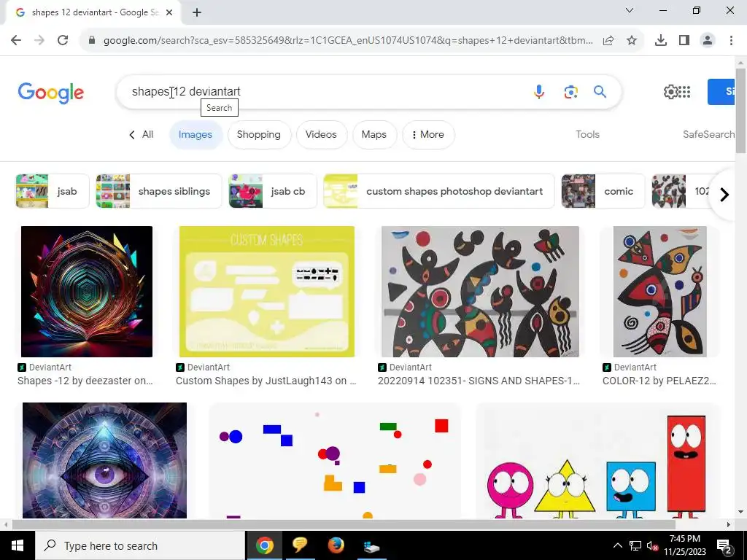Viewport: 747px width, 560px height.
Task: Open a new browser tab
Action: point(197,12)
